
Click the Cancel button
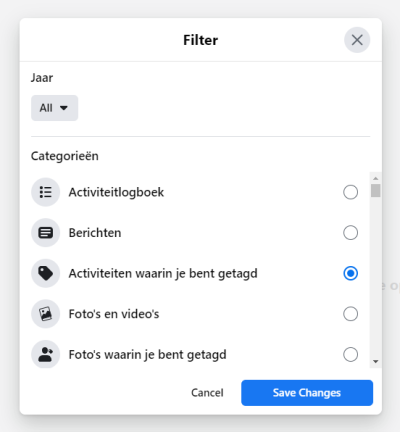pyautogui.click(x=207, y=393)
